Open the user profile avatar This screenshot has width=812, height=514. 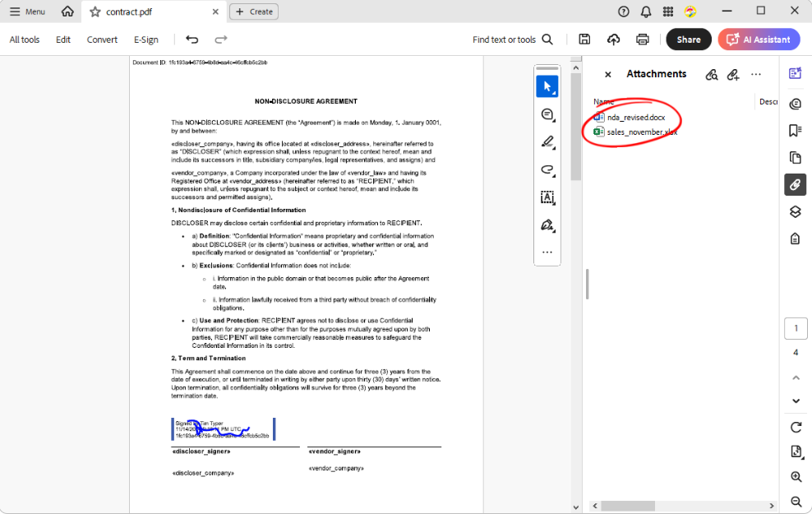[x=690, y=12]
